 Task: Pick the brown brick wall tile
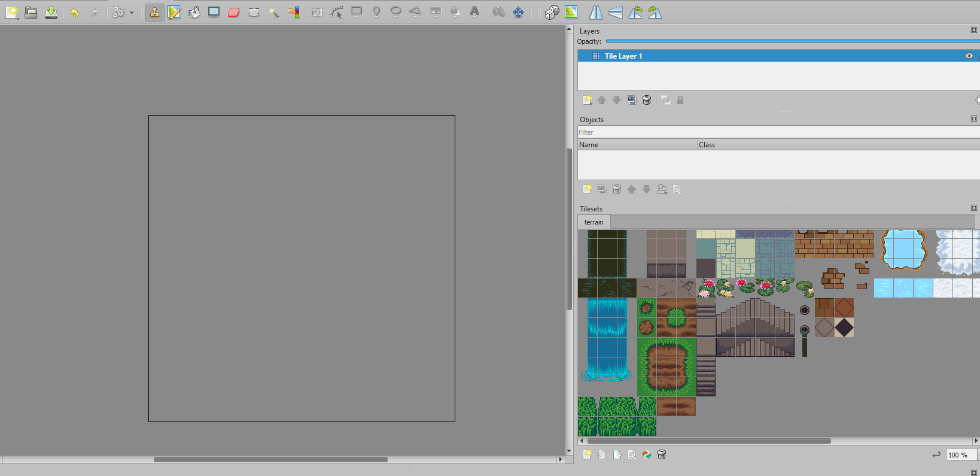click(x=834, y=244)
